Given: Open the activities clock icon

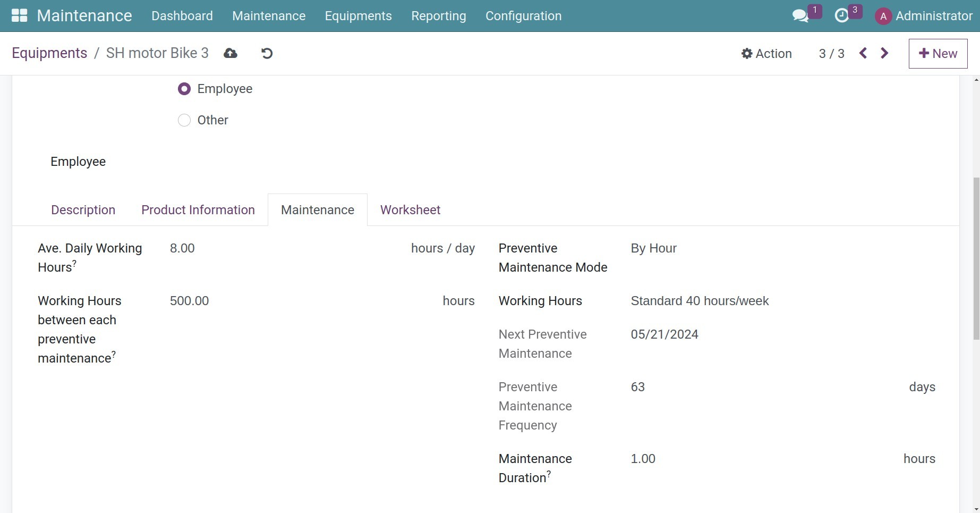Looking at the screenshot, I should coord(842,16).
